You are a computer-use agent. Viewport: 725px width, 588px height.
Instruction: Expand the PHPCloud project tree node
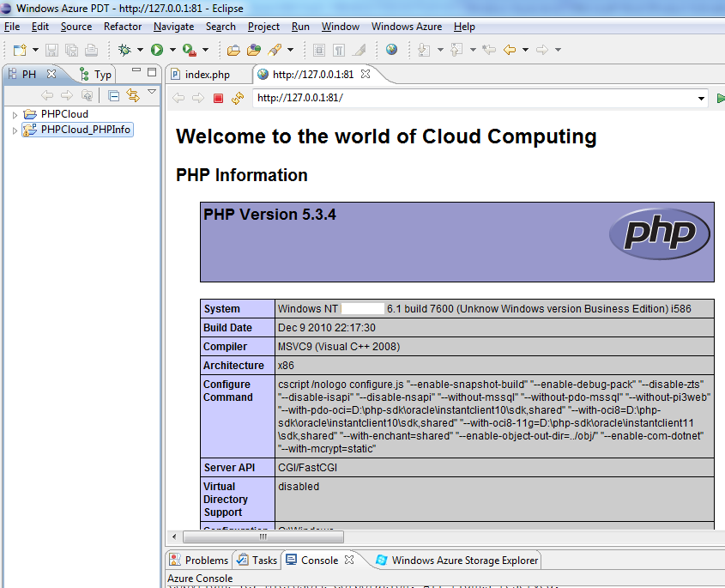tap(15, 115)
